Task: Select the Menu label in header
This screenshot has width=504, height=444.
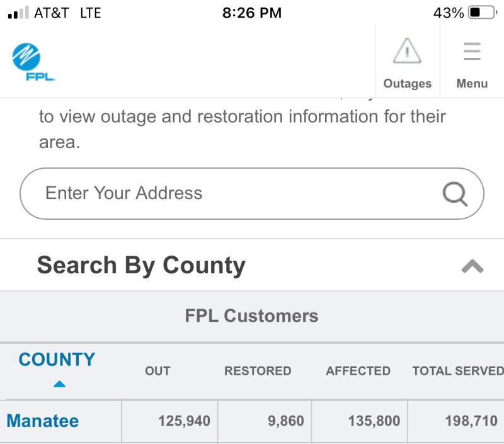Action: [x=472, y=84]
